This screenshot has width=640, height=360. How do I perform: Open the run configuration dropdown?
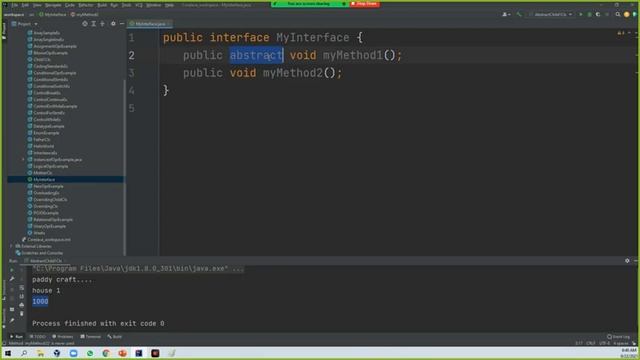(551, 14)
